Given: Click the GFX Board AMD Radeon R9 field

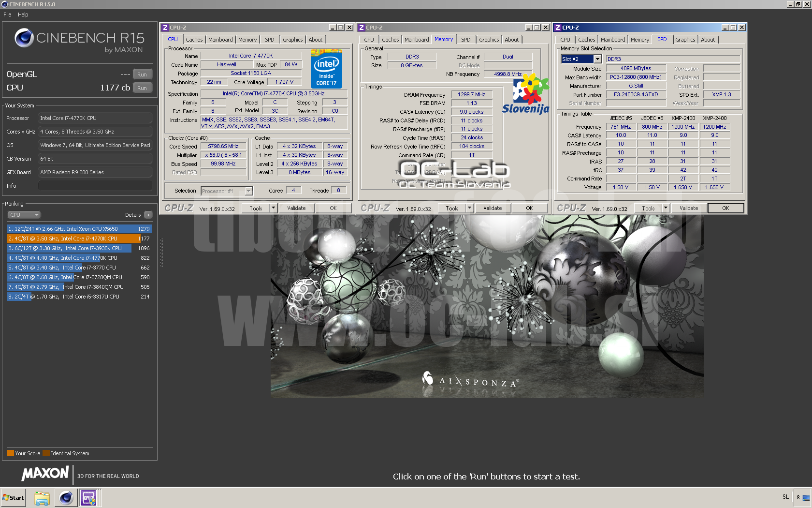Looking at the screenshot, I should coord(95,172).
